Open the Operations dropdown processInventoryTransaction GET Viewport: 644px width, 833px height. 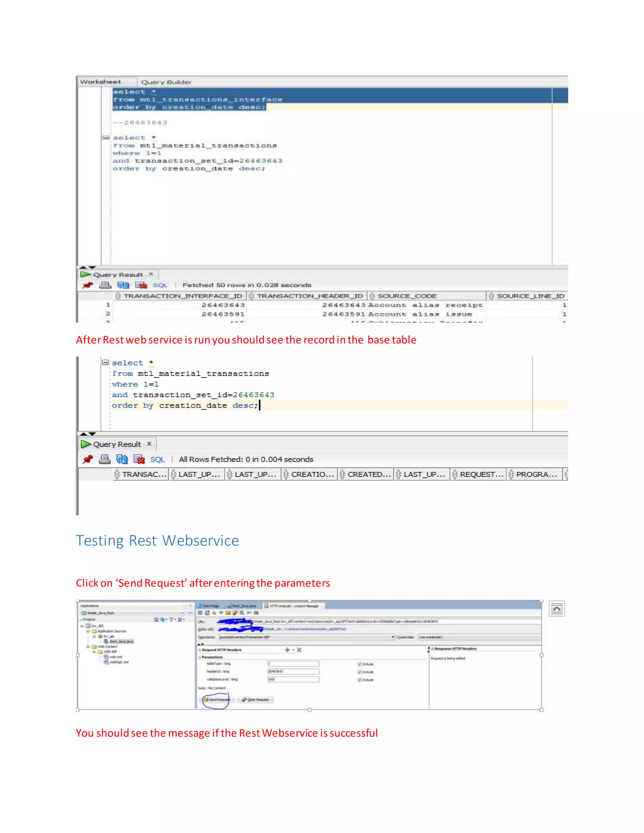[393, 637]
